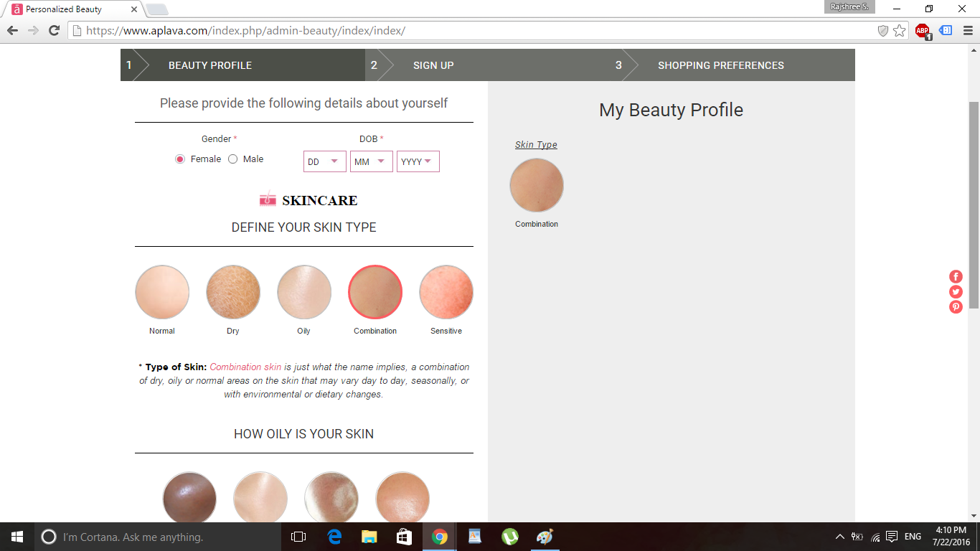Expand the MM month dropdown
Screen dimensions: 980x551
tap(371, 161)
